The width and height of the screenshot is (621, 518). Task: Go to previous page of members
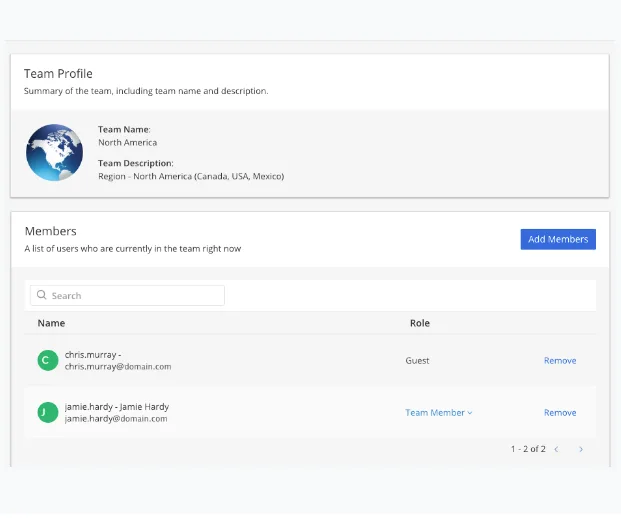point(556,449)
